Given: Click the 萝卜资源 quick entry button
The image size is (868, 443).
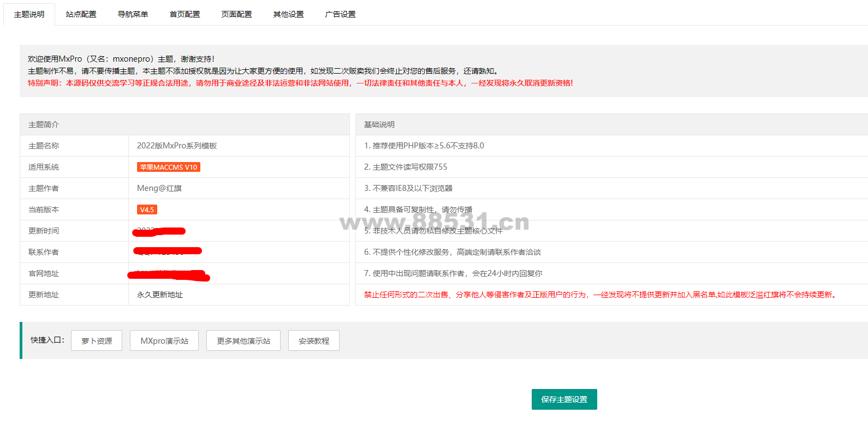Looking at the screenshot, I should click(x=97, y=340).
